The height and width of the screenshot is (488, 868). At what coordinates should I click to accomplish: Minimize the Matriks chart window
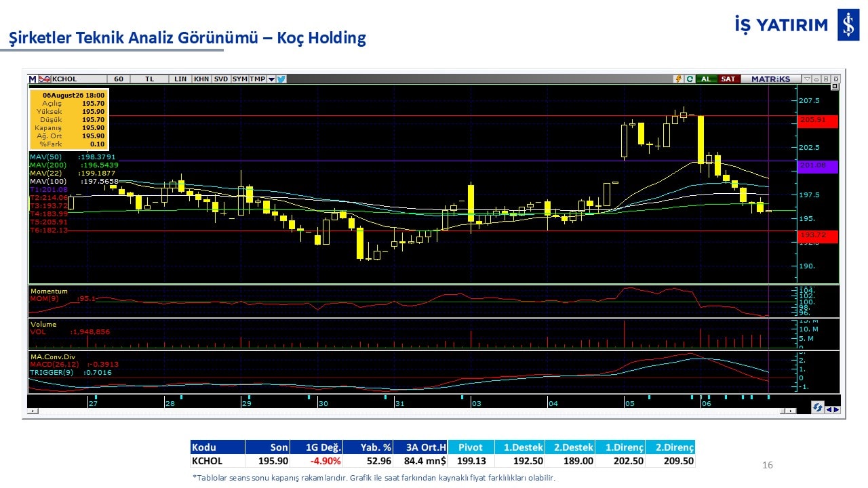click(x=816, y=79)
